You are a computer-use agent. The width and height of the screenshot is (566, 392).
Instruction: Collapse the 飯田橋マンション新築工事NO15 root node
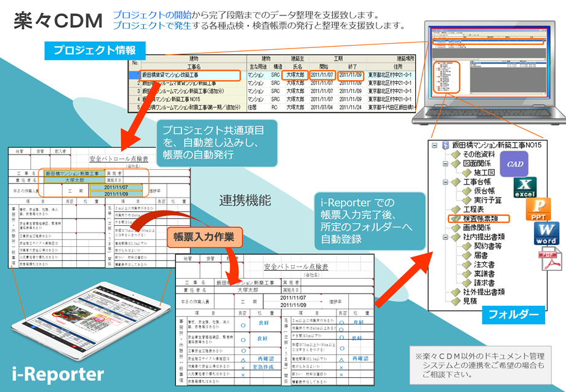(434, 145)
